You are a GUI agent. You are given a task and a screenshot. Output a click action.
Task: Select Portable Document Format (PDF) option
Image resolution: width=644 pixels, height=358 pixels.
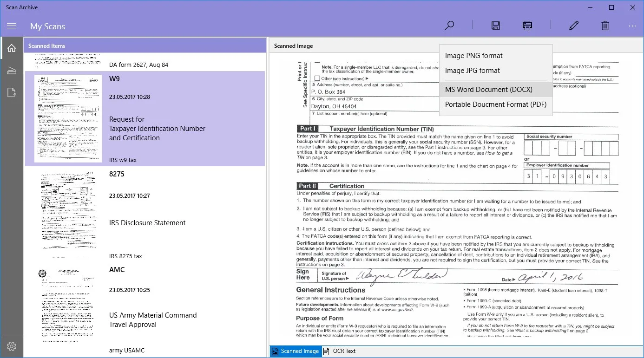[496, 104]
